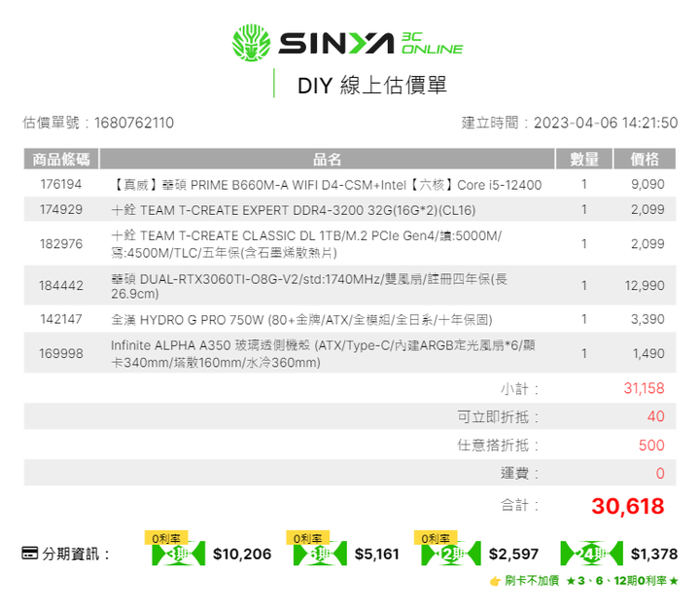
Task: Click shipping fee value 0
Action: 660,473
